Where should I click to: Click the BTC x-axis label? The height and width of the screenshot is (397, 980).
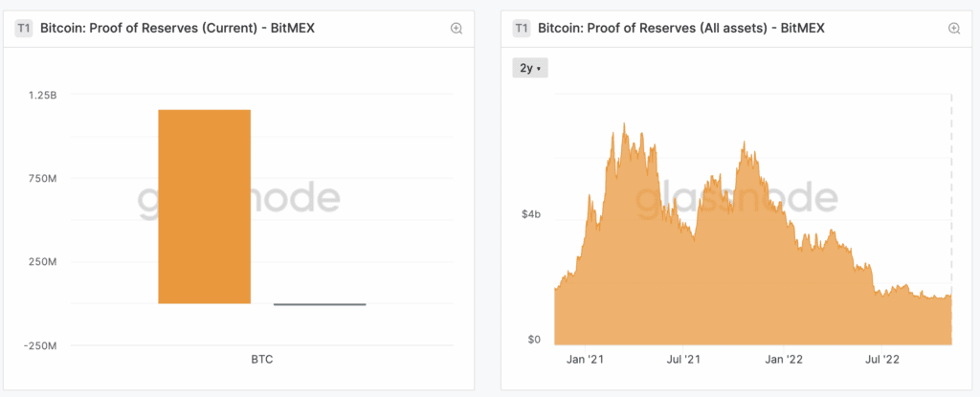click(262, 360)
